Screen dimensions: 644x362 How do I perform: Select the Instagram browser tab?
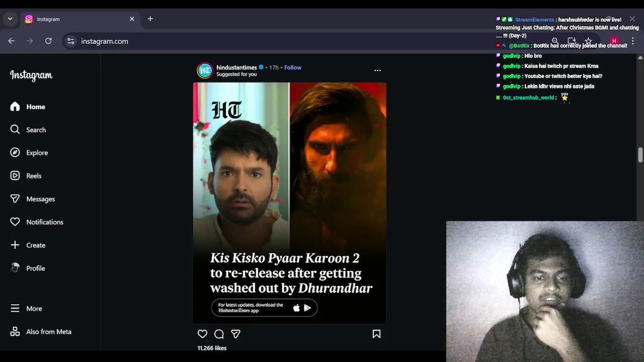(x=80, y=19)
